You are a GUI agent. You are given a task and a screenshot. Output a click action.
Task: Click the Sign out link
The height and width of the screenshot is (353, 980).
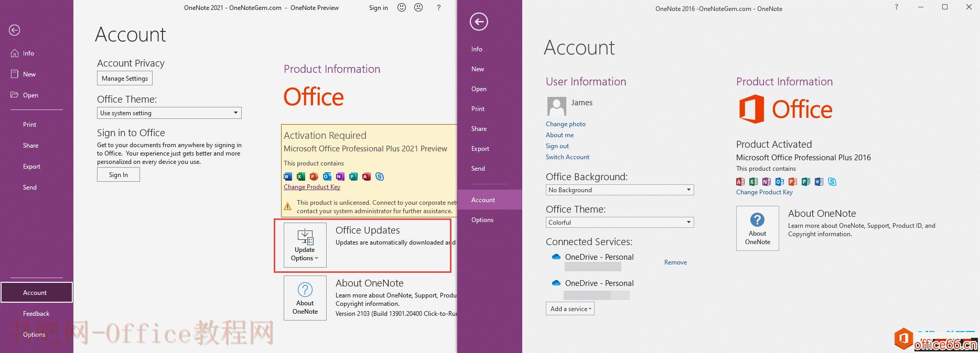557,146
